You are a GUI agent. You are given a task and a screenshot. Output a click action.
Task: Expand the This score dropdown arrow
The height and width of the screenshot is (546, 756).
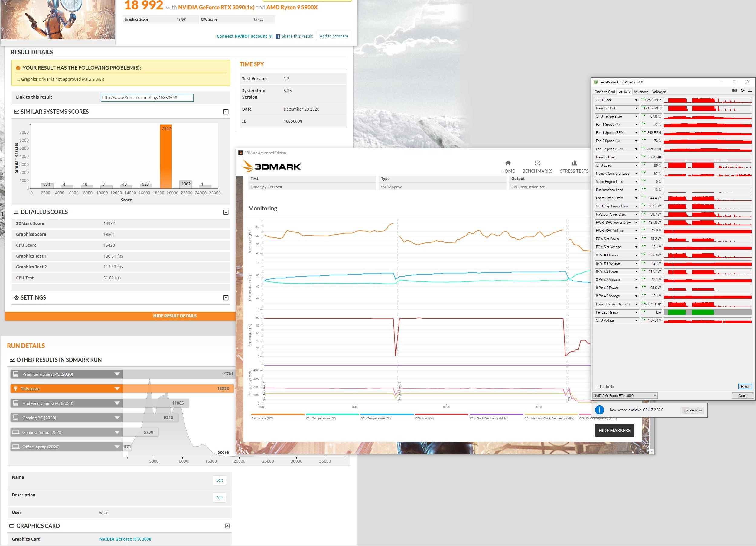(x=117, y=388)
